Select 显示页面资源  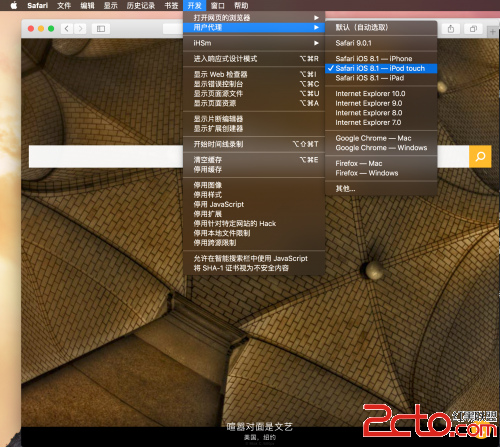coord(254,103)
